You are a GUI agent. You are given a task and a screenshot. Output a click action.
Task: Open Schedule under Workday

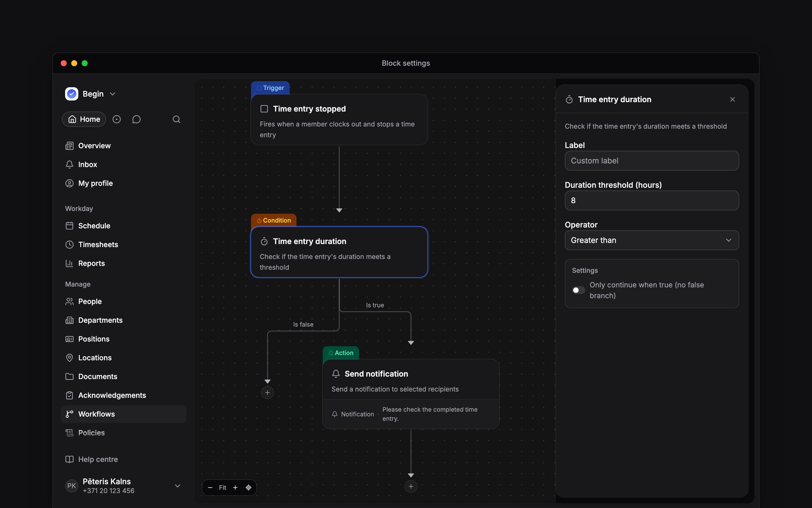point(124,226)
